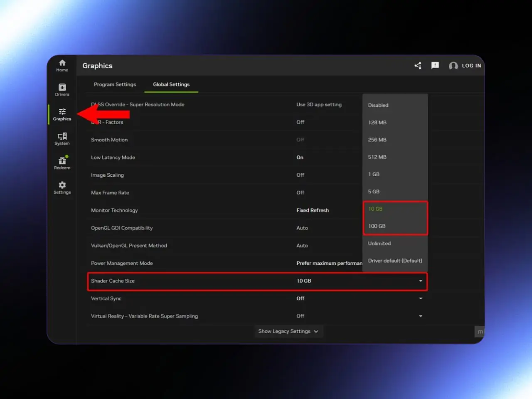
Task: Click the share icon in header
Action: point(418,66)
